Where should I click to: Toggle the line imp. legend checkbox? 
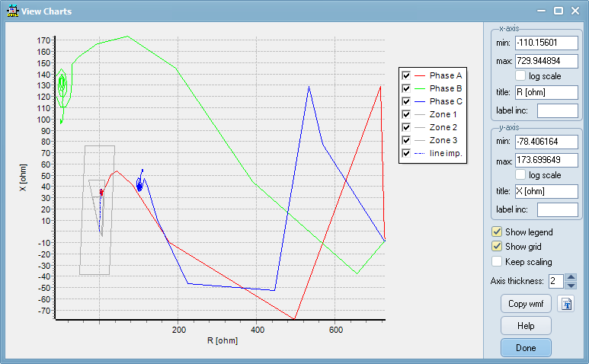(x=407, y=154)
